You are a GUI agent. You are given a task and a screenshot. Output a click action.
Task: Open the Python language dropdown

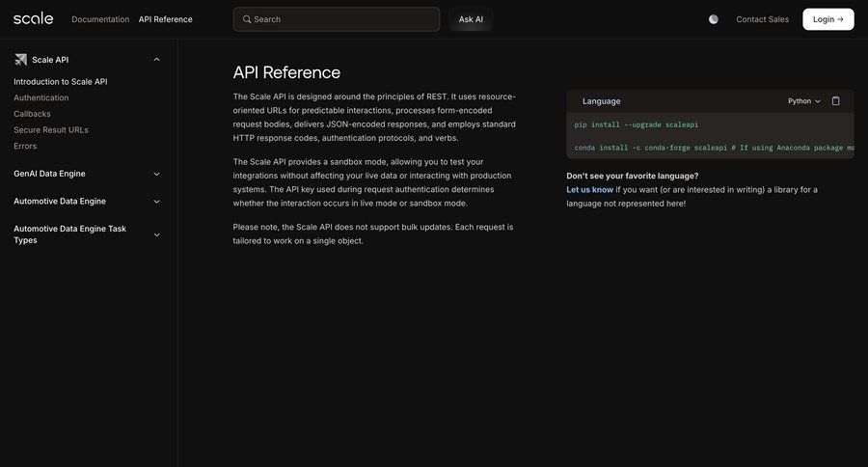pyautogui.click(x=803, y=101)
